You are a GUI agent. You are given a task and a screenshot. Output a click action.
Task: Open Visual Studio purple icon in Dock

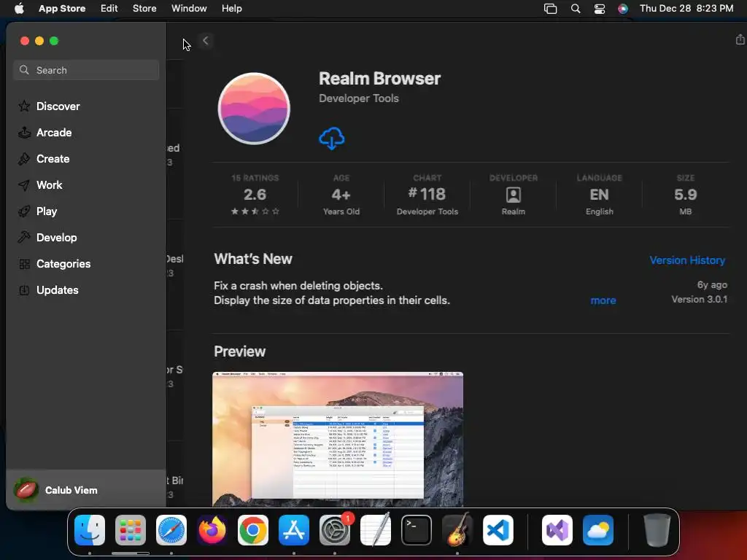(557, 530)
